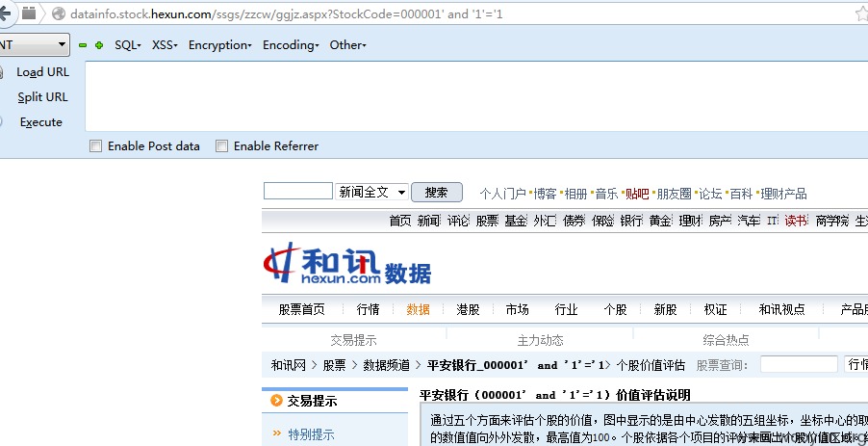Open the 相册 link

575,194
